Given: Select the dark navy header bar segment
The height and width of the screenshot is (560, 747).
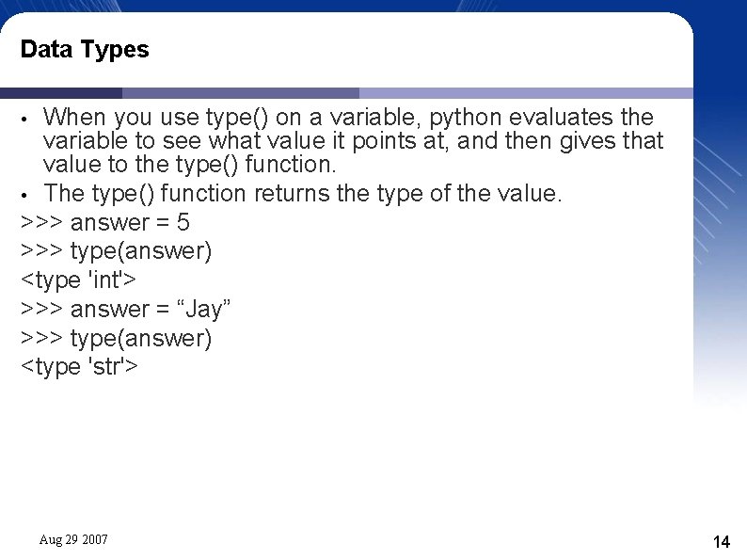Looking at the screenshot, I should click(61, 93).
